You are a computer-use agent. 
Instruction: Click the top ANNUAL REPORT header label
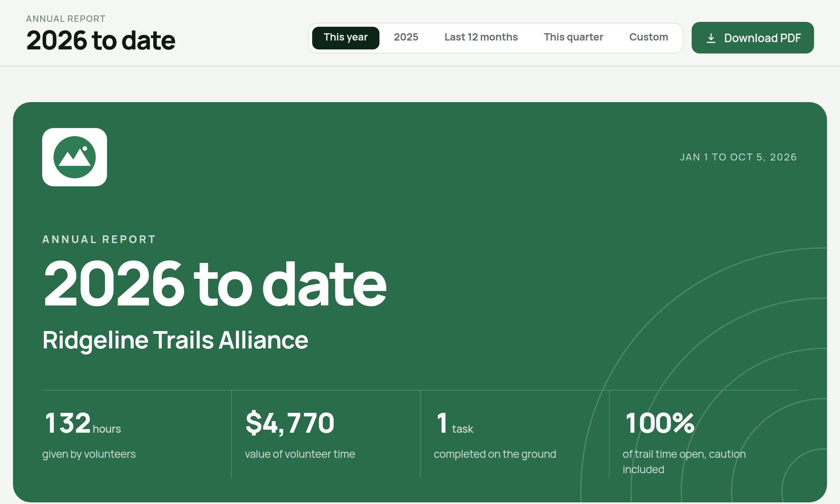[x=66, y=19]
